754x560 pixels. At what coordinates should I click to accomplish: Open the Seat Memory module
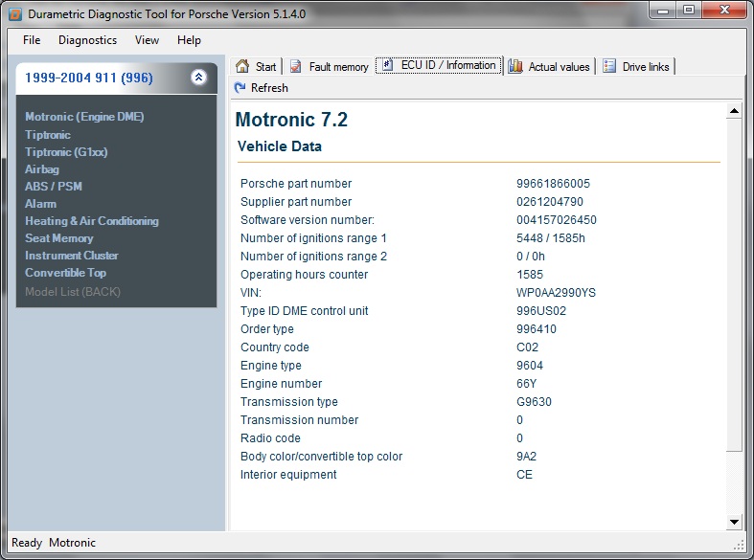pos(59,238)
